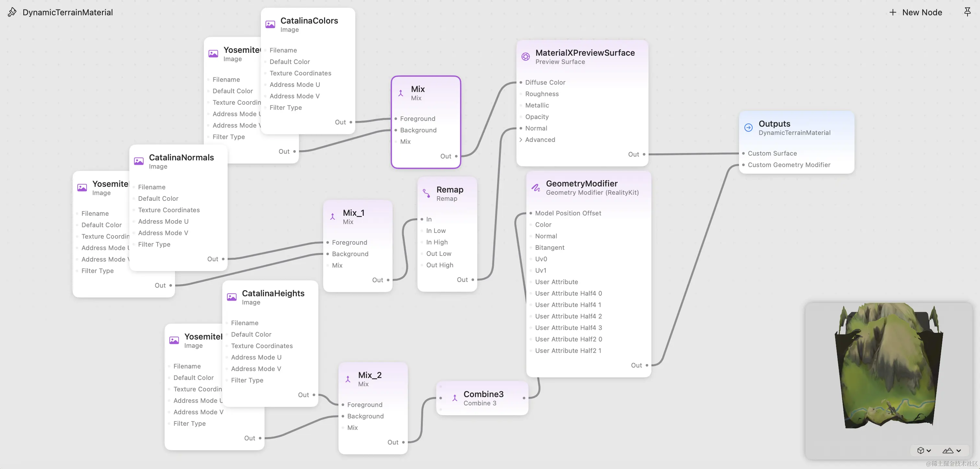The image size is (980, 469).
Task: Click the pin icon at top right
Action: [x=967, y=12]
